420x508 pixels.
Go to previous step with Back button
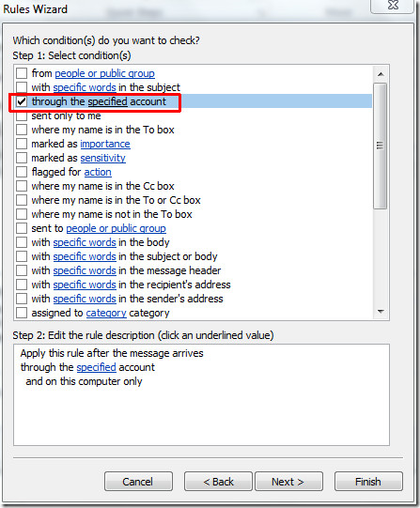point(218,482)
